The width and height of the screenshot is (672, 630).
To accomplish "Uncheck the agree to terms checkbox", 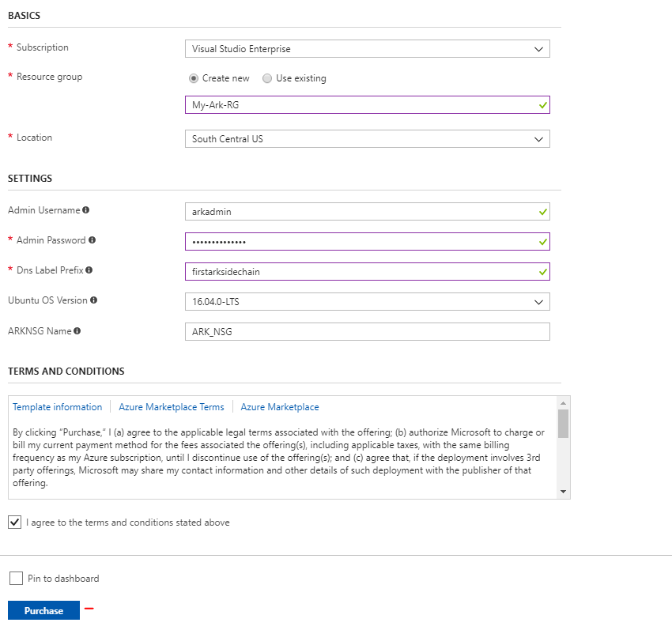I will (14, 522).
